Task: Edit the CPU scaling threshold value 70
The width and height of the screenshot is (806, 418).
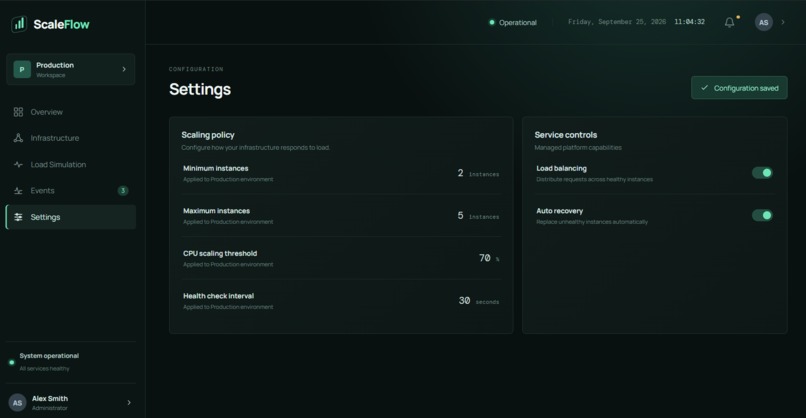Action: (x=485, y=258)
